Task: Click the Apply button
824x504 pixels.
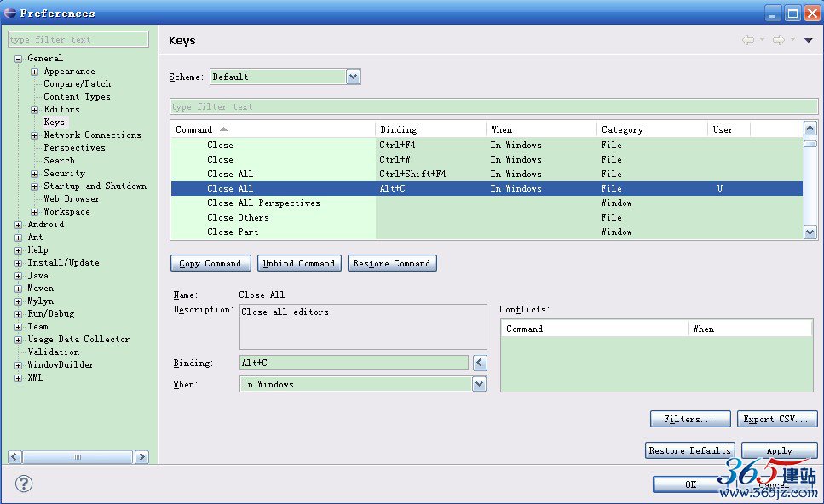Action: (780, 450)
